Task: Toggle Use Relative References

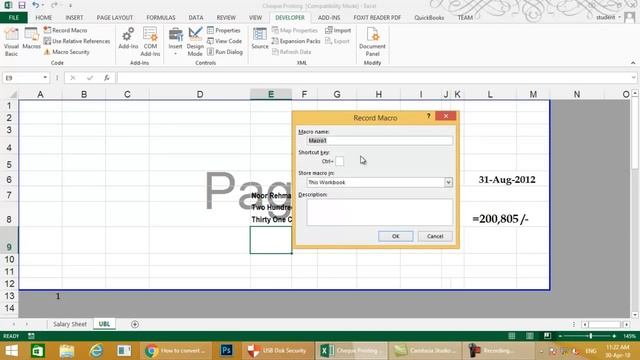Action: point(77,41)
